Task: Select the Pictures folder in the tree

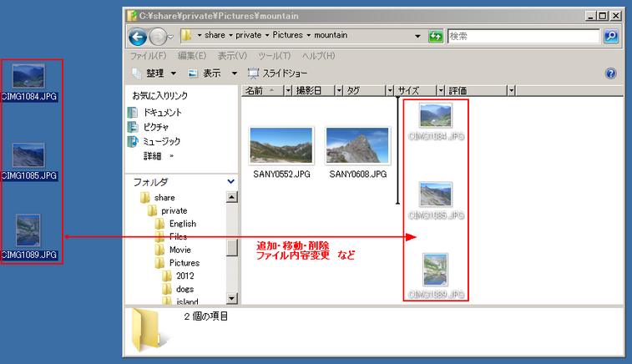Action: (x=184, y=263)
